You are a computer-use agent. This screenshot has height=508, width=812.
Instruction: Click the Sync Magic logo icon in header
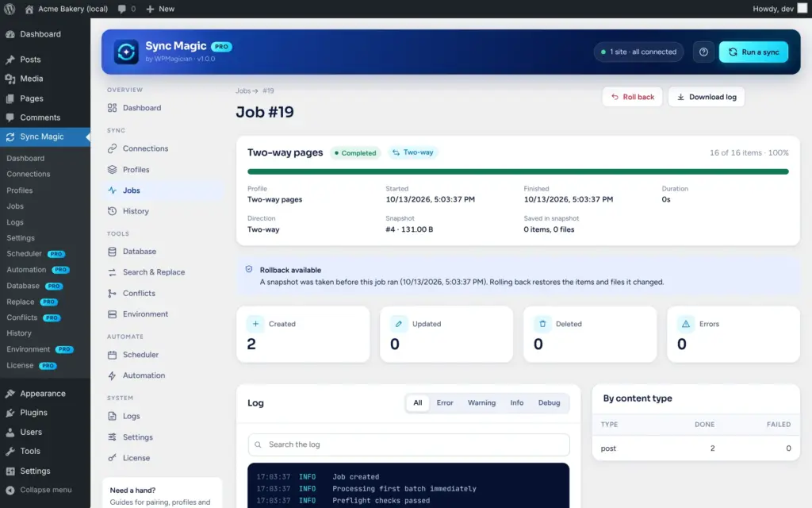click(x=126, y=52)
